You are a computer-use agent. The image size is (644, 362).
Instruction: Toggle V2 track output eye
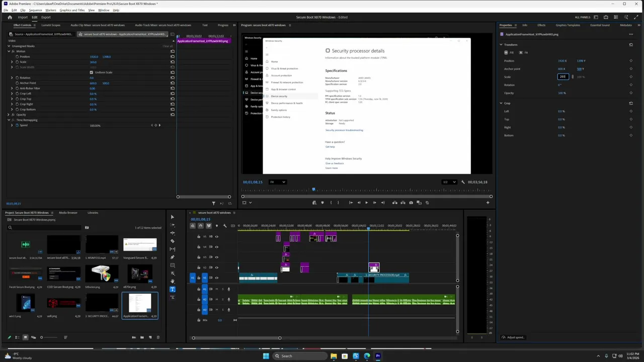(217, 267)
